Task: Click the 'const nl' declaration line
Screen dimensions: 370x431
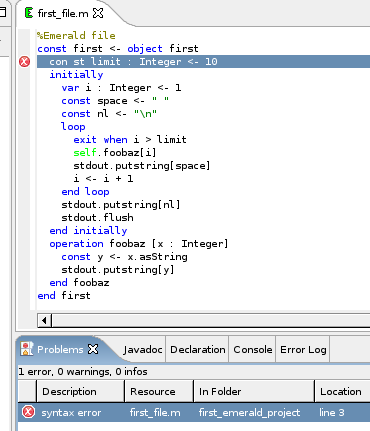Action: 109,114
